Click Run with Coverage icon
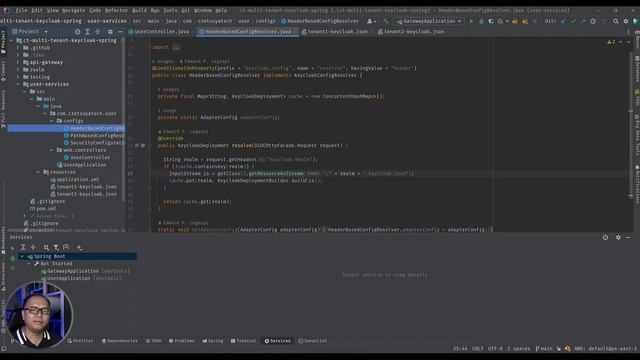The image size is (640, 360). click(x=491, y=21)
